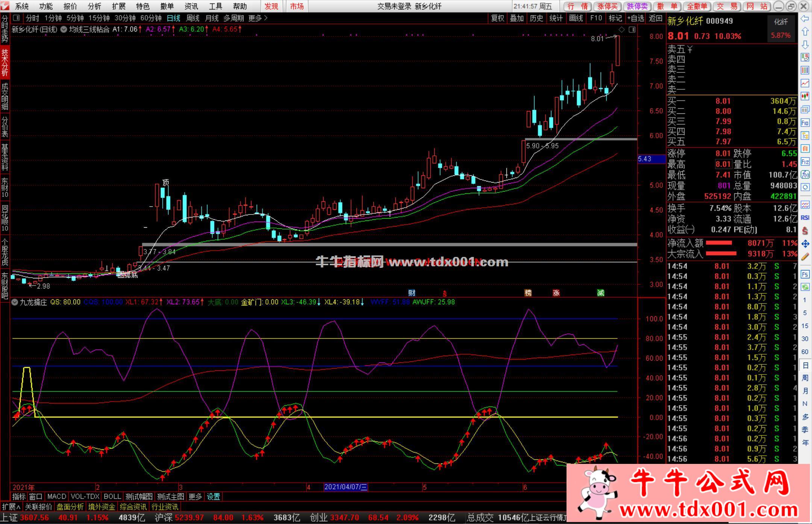Open the 多周期 multi-period view
The image size is (812, 524).
[x=234, y=18]
